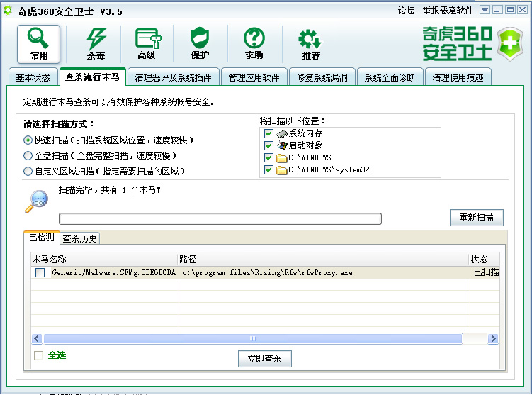Minimize the 360安全卫士 window
This screenshot has width=532, height=395.
(497, 10)
